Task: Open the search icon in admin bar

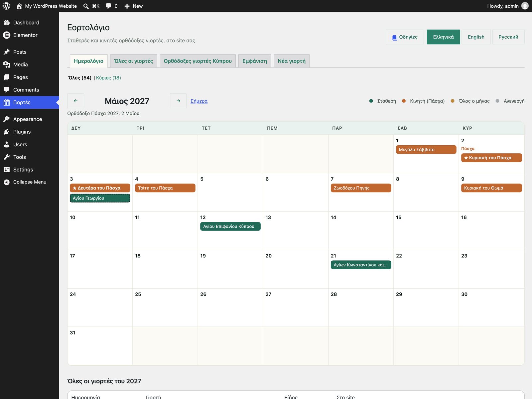Action: 86,6
